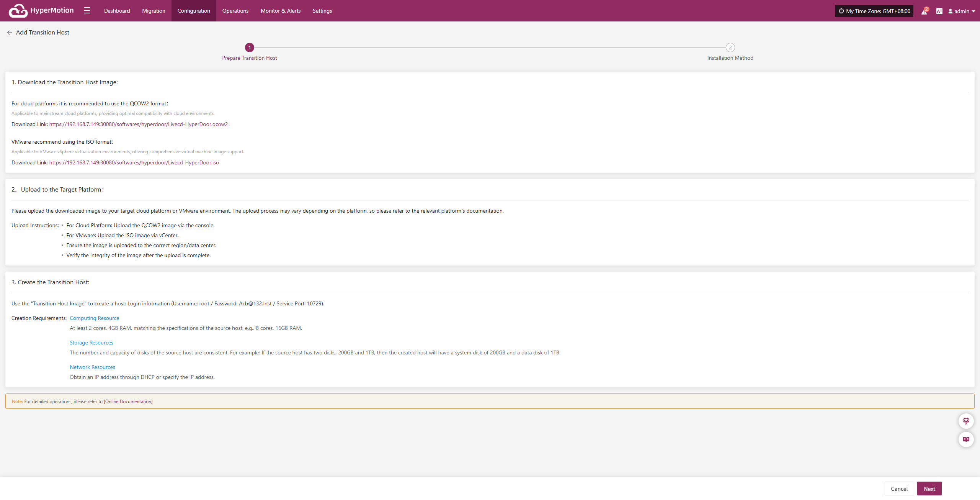Viewport: 980px width, 500px height.
Task: Open the documentation book floating icon
Action: click(966, 439)
